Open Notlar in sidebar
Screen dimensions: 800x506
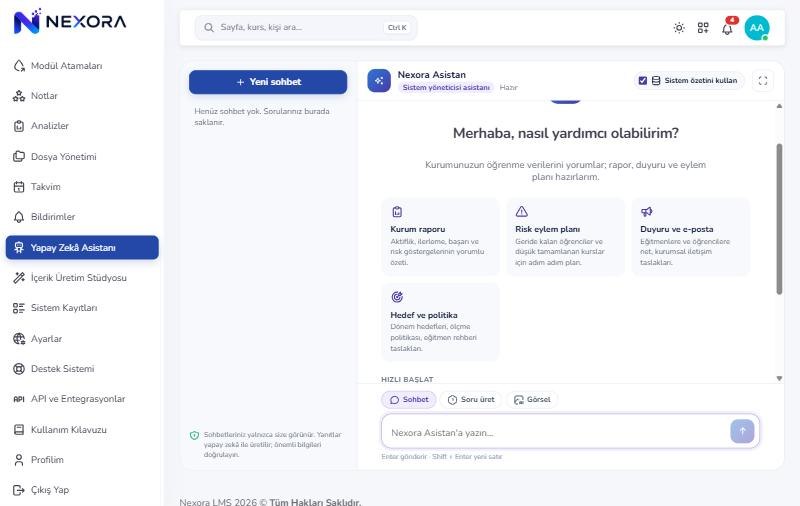82,96
